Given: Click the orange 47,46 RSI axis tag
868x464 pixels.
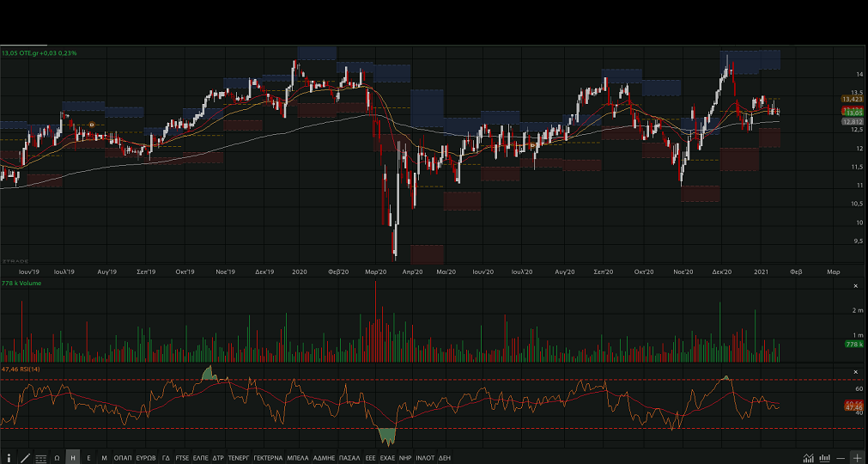Looking at the screenshot, I should coord(854,407).
